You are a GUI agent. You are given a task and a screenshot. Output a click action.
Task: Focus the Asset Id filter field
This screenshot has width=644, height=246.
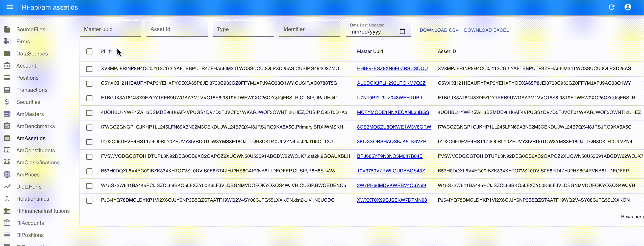point(177,29)
